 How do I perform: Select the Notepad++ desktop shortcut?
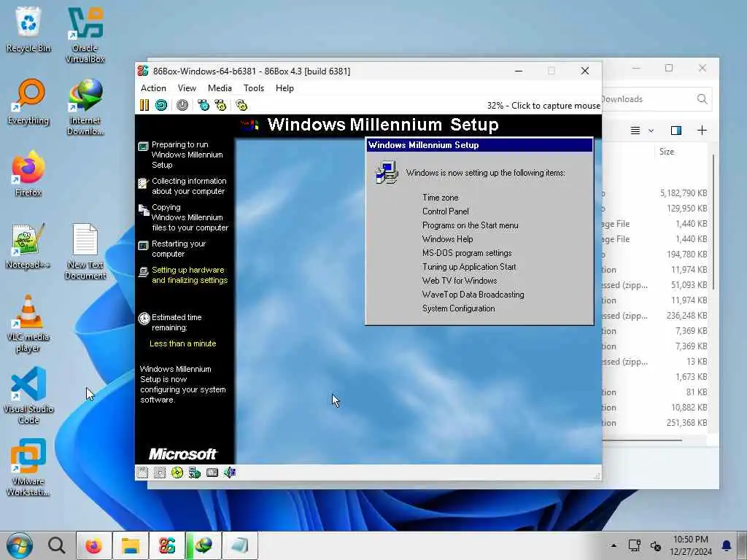pos(28,246)
